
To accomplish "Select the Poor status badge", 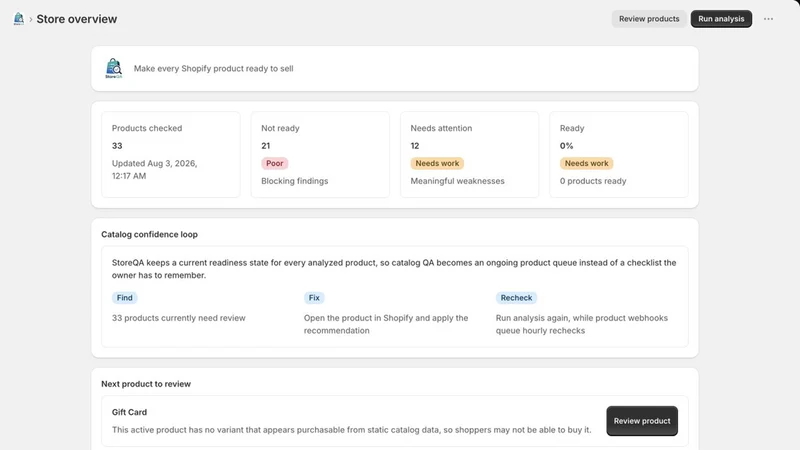I will click(x=274, y=163).
